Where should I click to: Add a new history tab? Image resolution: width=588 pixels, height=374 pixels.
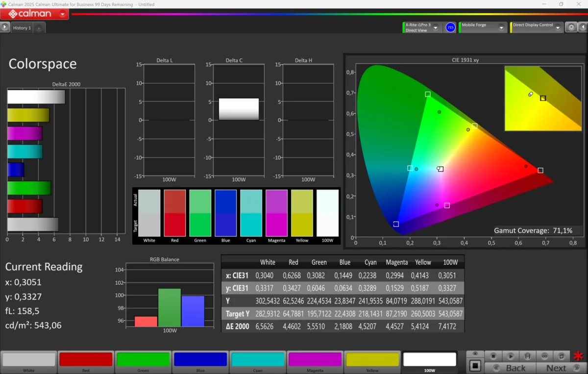point(39,28)
